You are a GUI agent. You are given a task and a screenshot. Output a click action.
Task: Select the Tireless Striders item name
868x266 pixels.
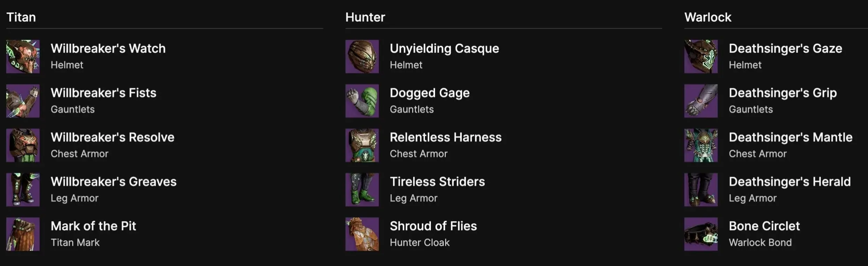point(437,181)
